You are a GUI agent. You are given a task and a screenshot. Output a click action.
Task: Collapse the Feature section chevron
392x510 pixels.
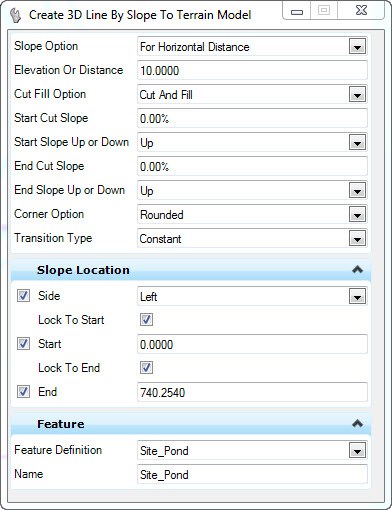point(357,424)
